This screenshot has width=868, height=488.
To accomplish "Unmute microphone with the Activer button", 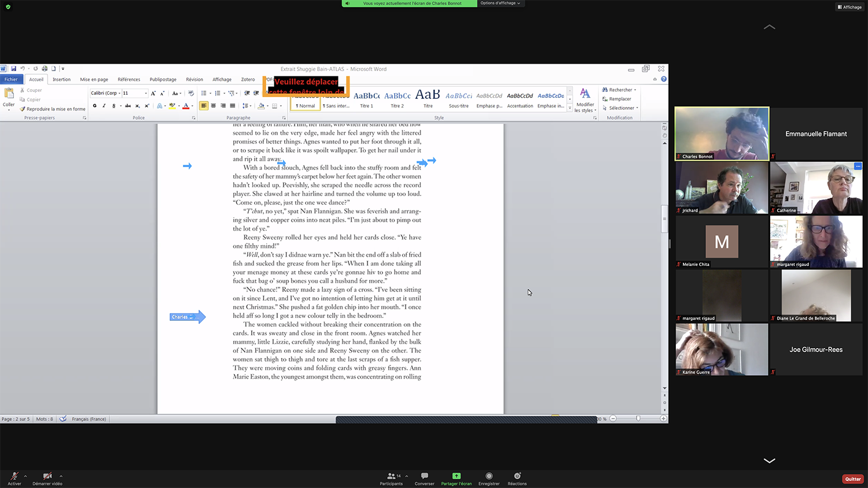I will click(14, 479).
